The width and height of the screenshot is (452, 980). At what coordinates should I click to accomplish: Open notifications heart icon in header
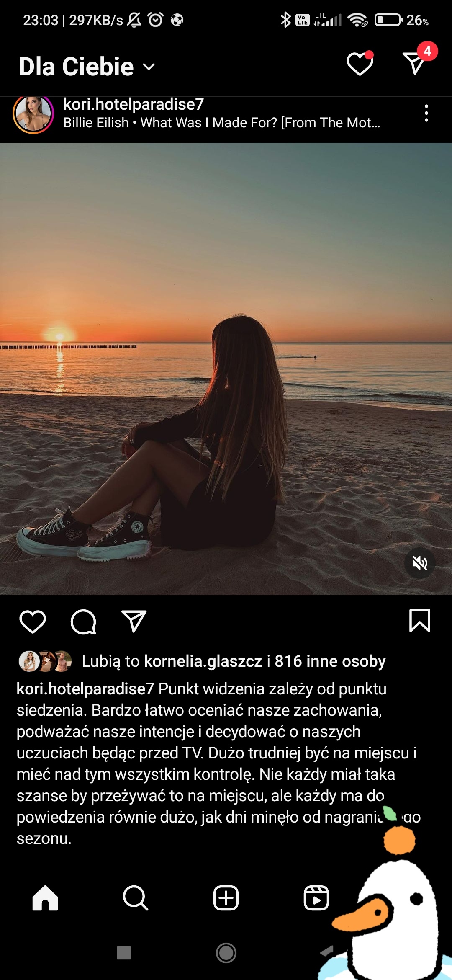[x=360, y=64]
